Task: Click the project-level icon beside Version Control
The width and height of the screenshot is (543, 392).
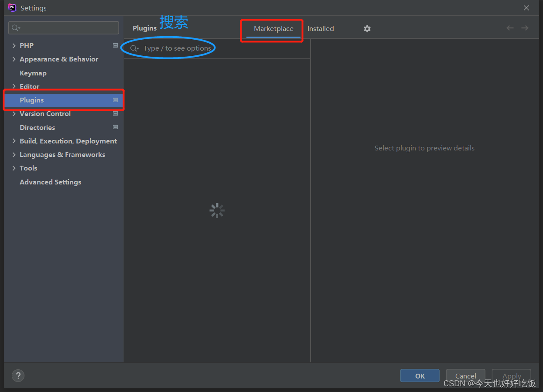Action: point(115,113)
